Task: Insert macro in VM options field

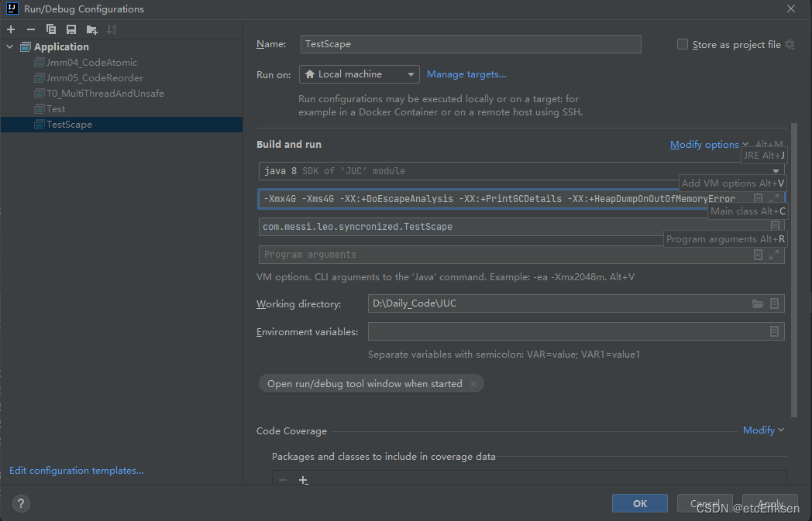Action: point(758,198)
